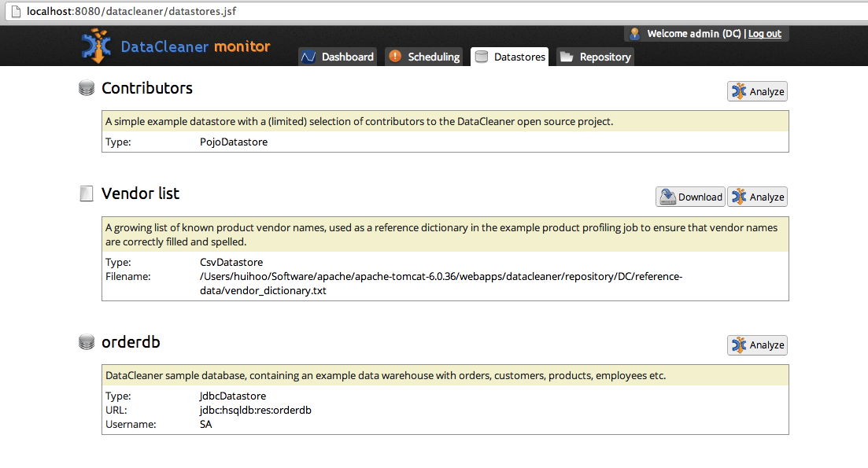Download the Vendor list file
Image resolution: width=868 pixels, height=468 pixels.
[691, 197]
